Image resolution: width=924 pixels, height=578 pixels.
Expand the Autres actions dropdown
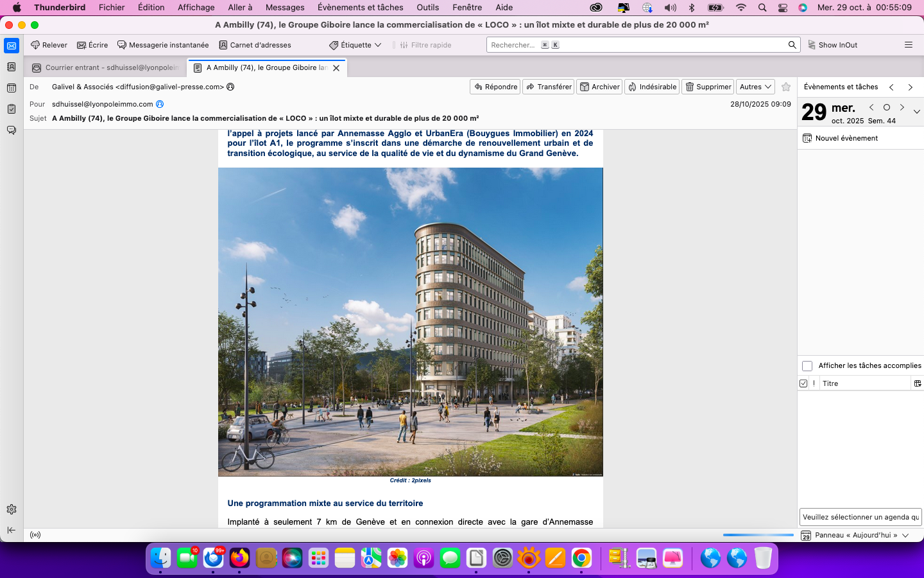click(755, 87)
